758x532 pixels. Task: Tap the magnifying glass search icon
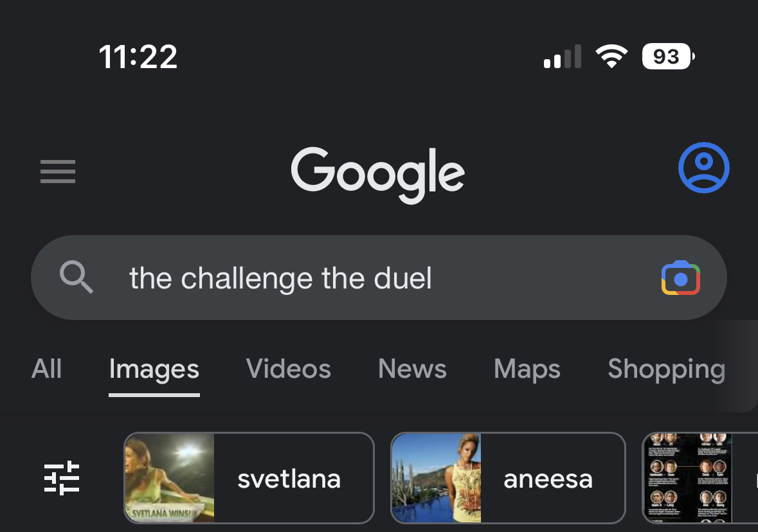(77, 277)
